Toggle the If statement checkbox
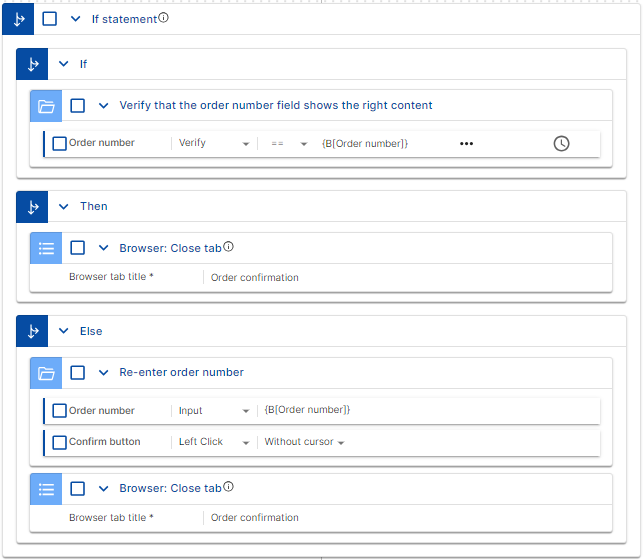The height and width of the screenshot is (560, 643). point(50,19)
